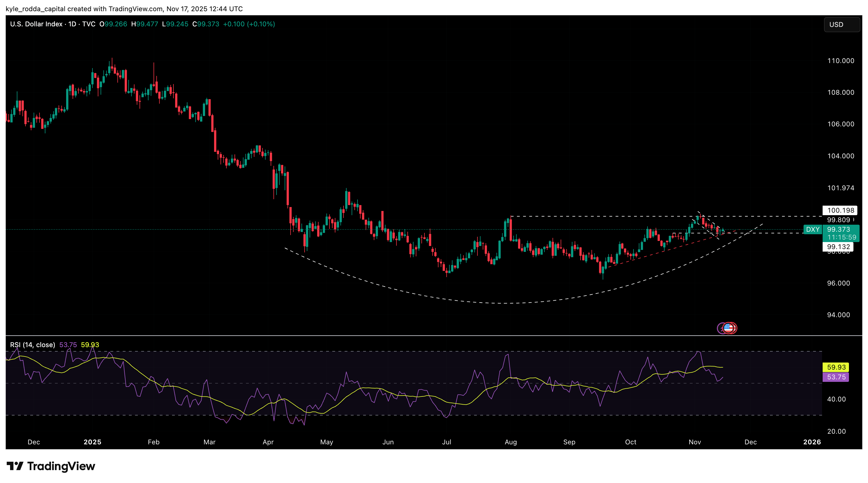
Task: Click the purple 53.75 RSI value tag
Action: tap(836, 377)
